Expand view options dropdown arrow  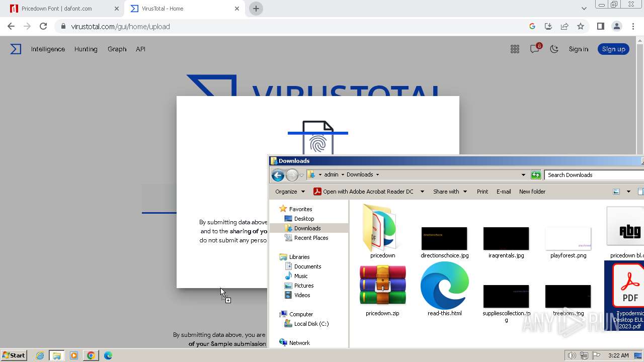pos(628,192)
